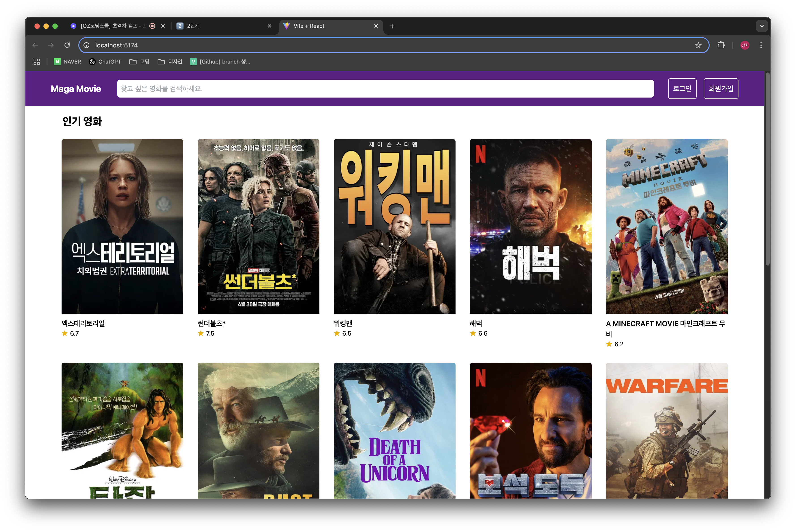Open the Chrome three-dot menu
Viewport: 796px width, 532px height.
761,45
